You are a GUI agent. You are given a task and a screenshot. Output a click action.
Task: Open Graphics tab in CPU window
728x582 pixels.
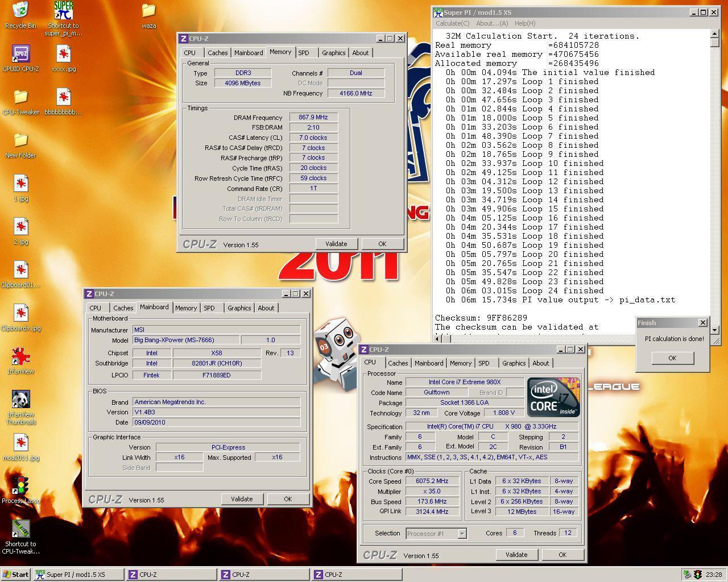(514, 363)
